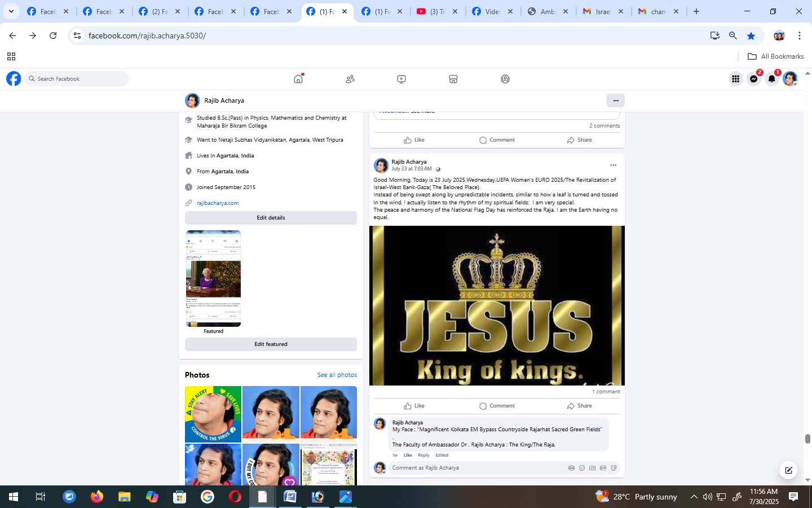Open the Marketplace icon in the navigation bar
This screenshot has width=812, height=508.
point(453,79)
